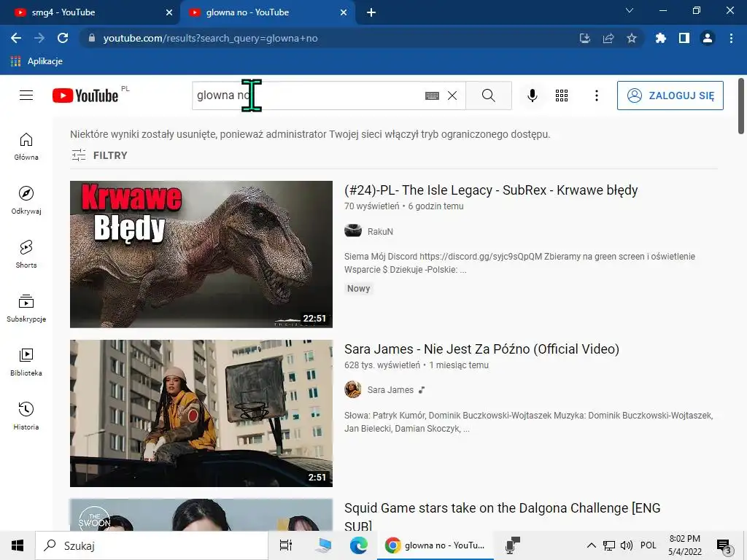
Task: Open Sara James video thumbnail
Action: coord(201,413)
